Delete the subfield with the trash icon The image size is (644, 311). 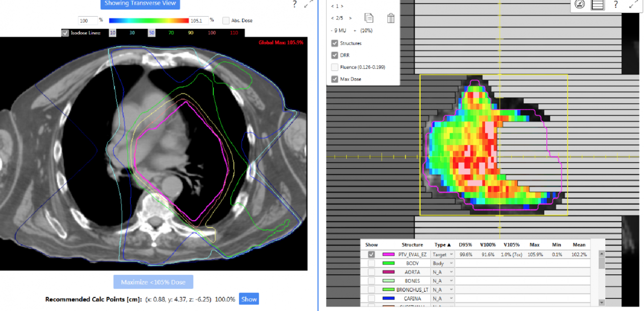(391, 18)
